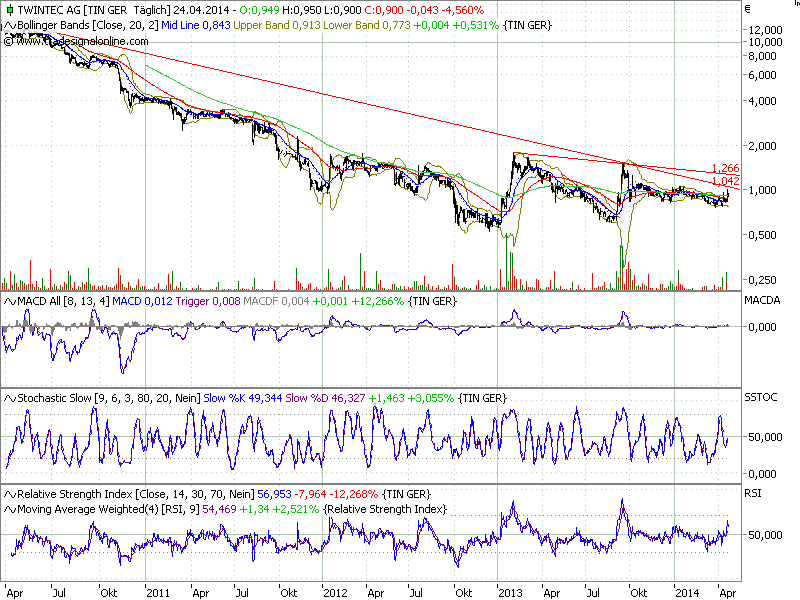Screen dimensions: 800x600
Task: Click the +0,531% Bollinger change value
Action: tap(476, 26)
